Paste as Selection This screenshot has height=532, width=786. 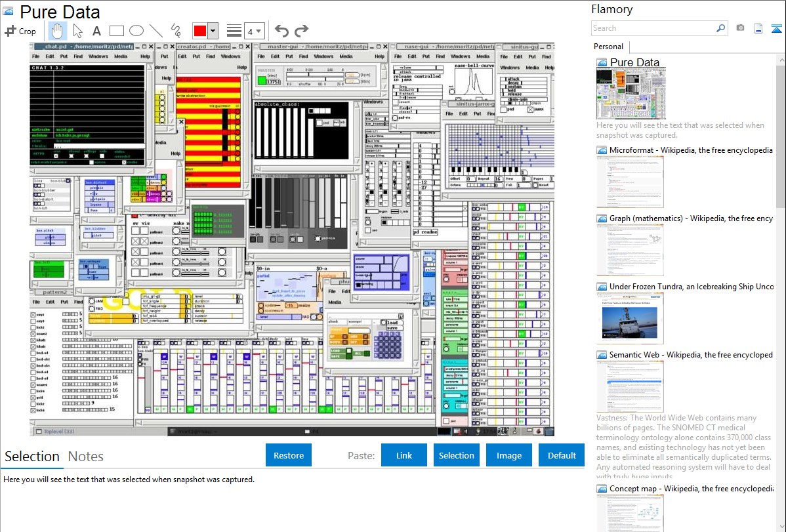[x=456, y=455]
